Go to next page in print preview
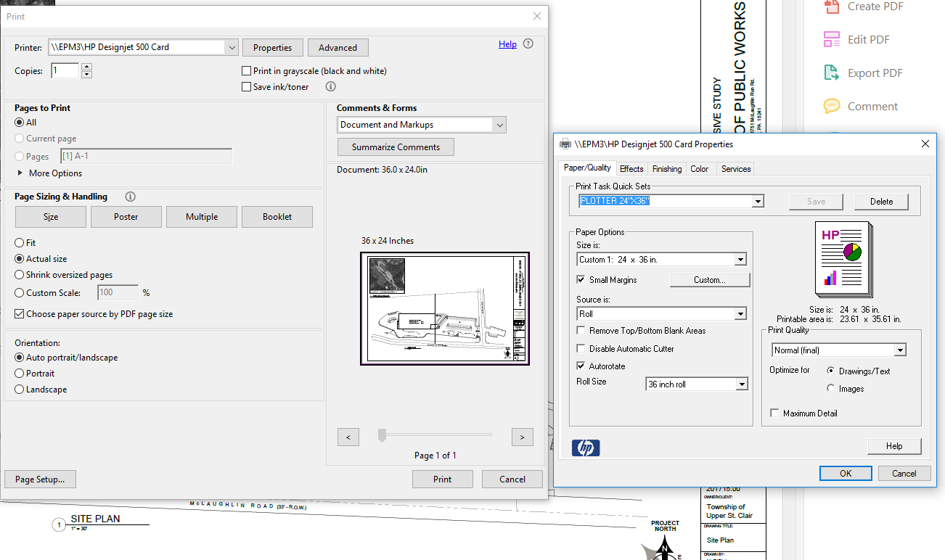The width and height of the screenshot is (945, 560). click(523, 437)
